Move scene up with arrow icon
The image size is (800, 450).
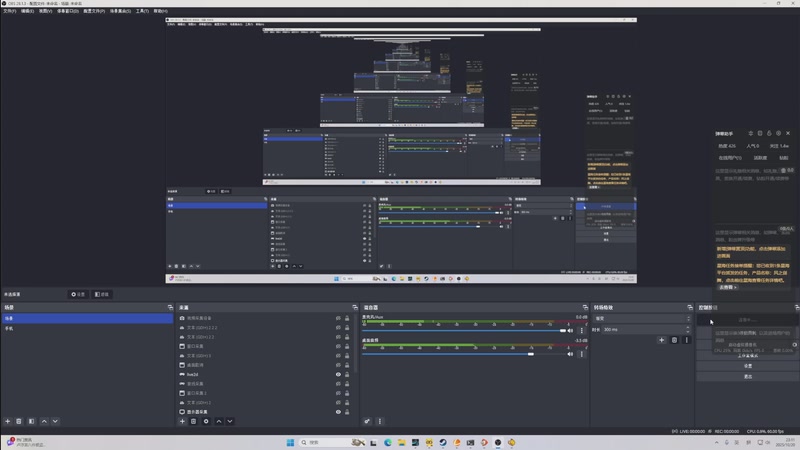pos(44,421)
